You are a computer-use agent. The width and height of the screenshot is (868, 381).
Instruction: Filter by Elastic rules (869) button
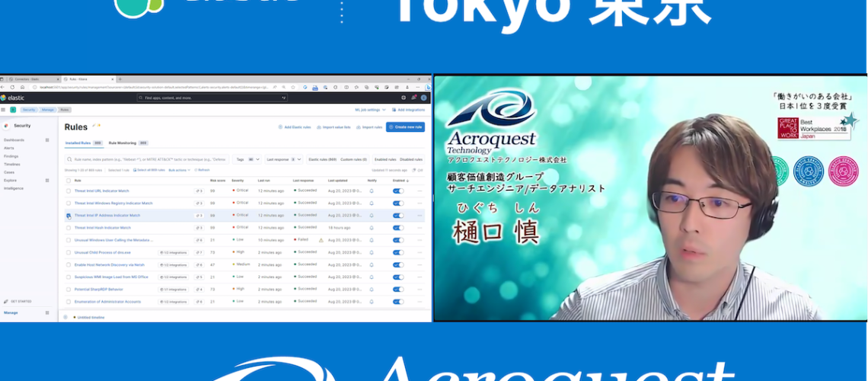click(323, 159)
